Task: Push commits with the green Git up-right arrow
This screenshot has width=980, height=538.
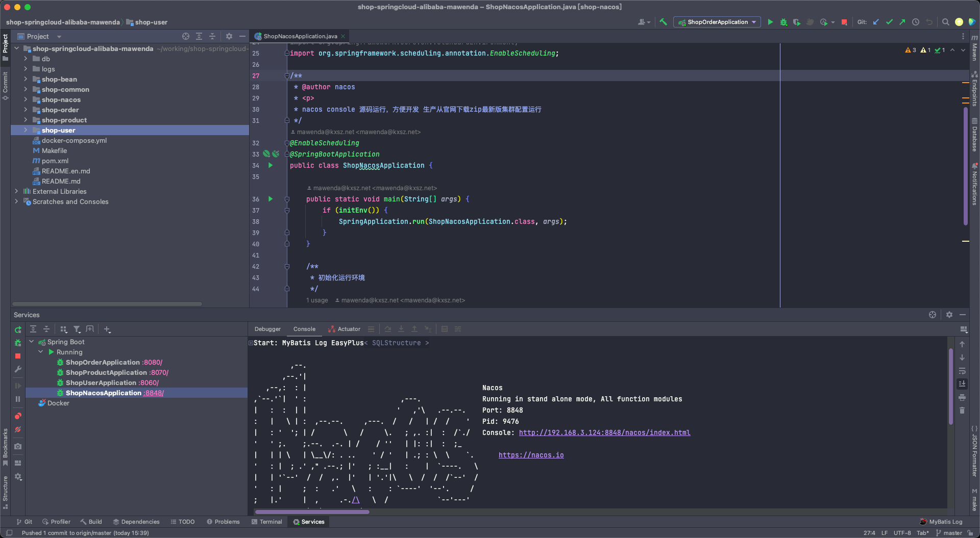Action: point(902,22)
